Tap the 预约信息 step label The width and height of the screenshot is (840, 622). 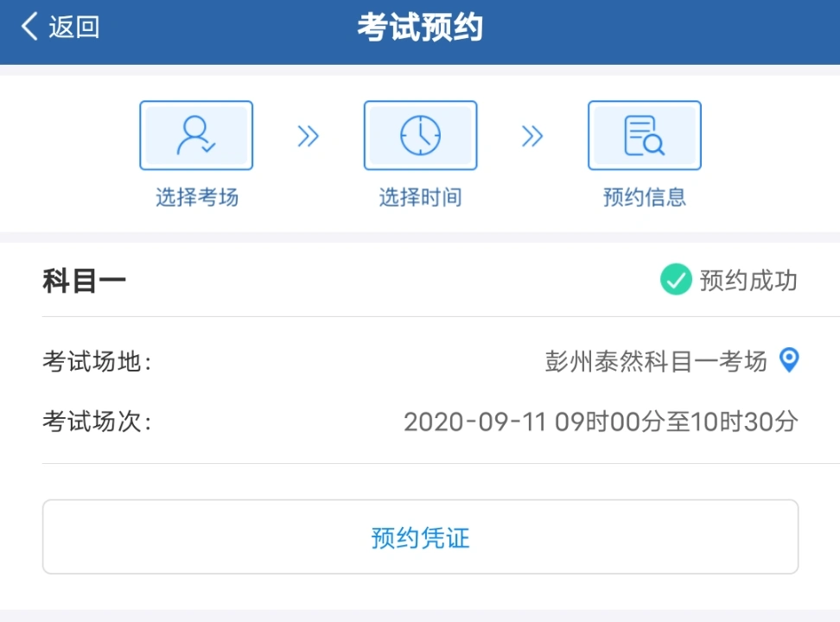(645, 197)
